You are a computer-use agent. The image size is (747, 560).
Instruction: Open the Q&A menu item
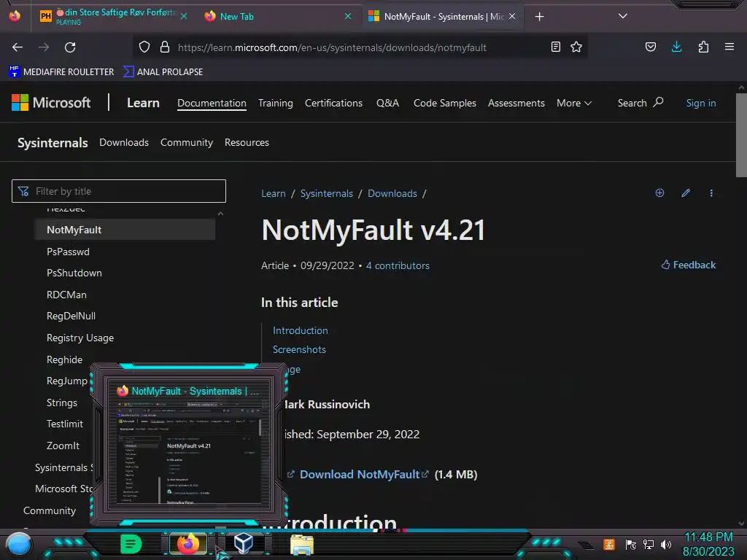coord(387,103)
